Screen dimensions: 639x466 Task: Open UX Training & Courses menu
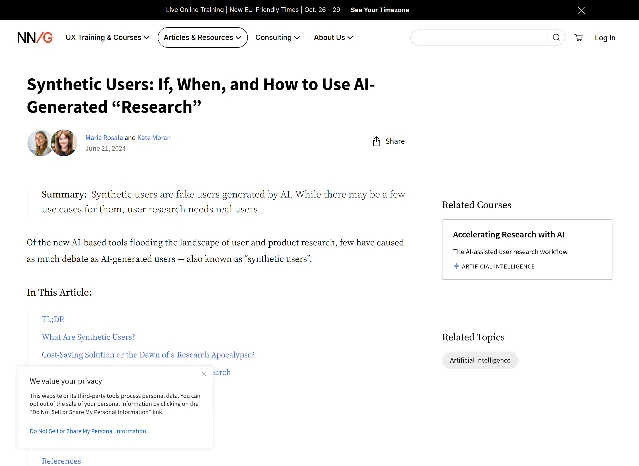107,38
